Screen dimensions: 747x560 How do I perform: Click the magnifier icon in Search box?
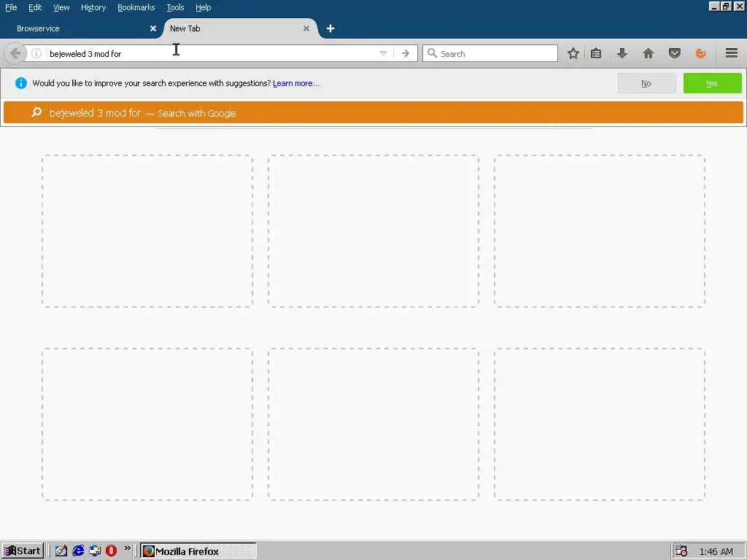(x=432, y=53)
